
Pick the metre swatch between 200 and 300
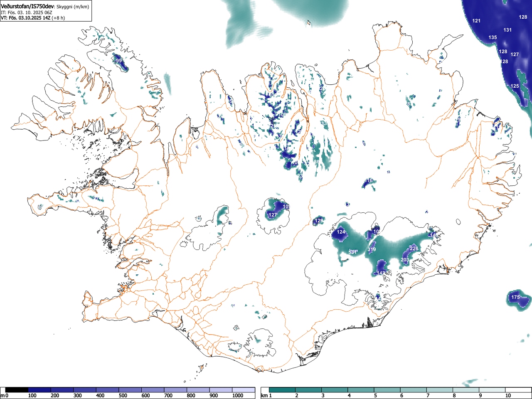click(x=62, y=390)
